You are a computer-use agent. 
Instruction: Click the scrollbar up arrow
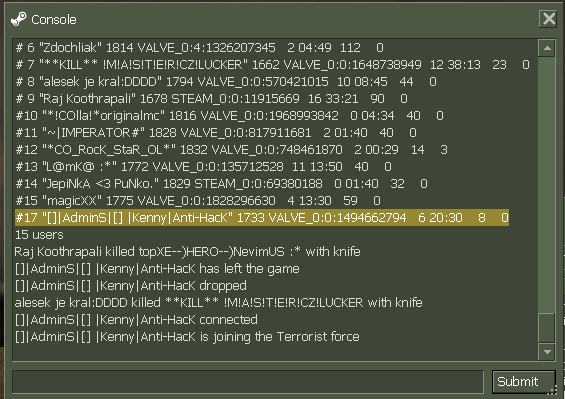tap(547, 48)
